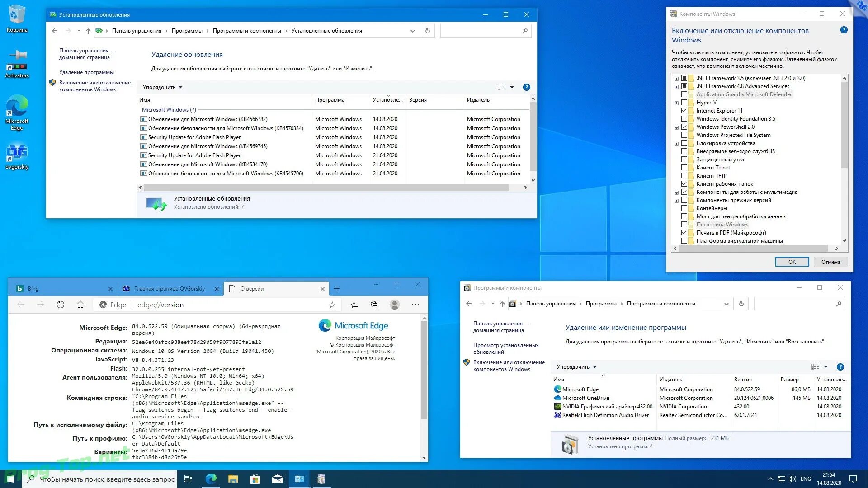Expand the Блокировка устройства node
Viewport: 868px width, 488px height.
click(676, 144)
